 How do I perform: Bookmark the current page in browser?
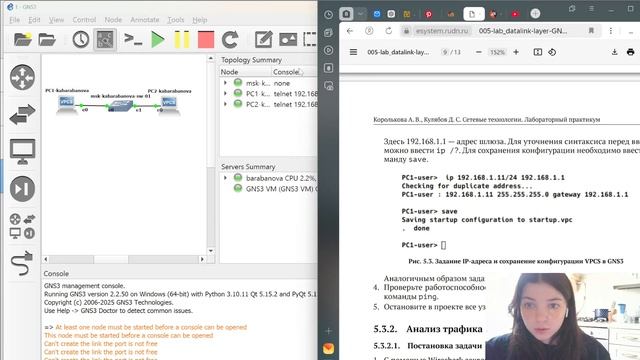click(591, 31)
